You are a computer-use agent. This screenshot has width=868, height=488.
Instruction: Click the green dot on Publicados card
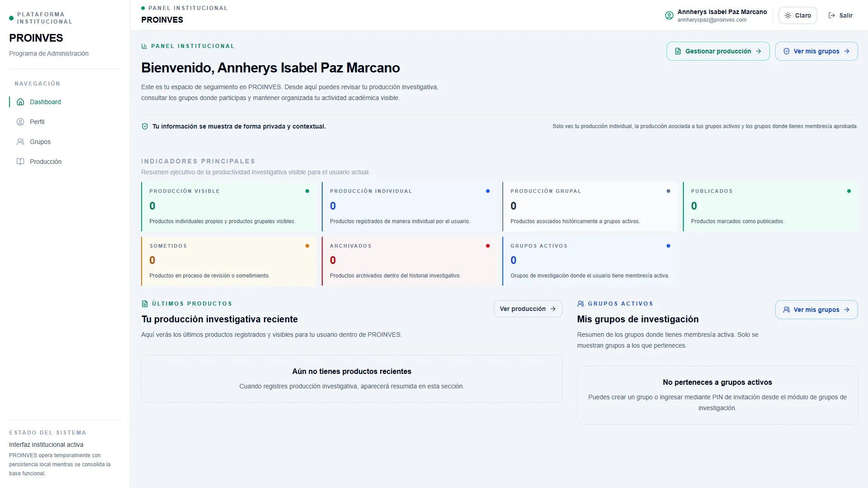click(x=849, y=191)
